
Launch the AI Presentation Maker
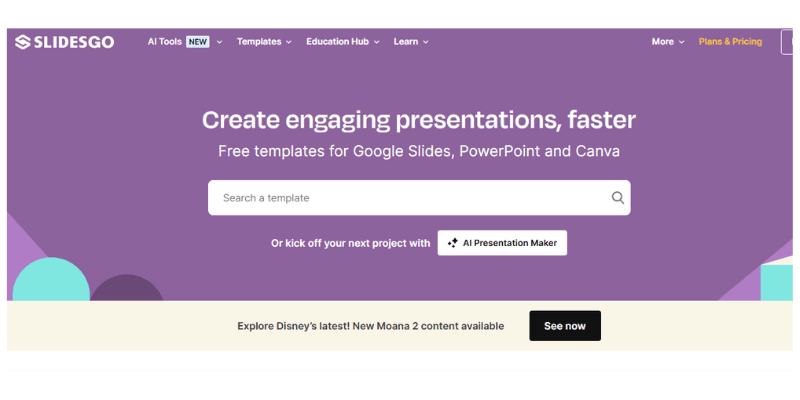point(502,243)
